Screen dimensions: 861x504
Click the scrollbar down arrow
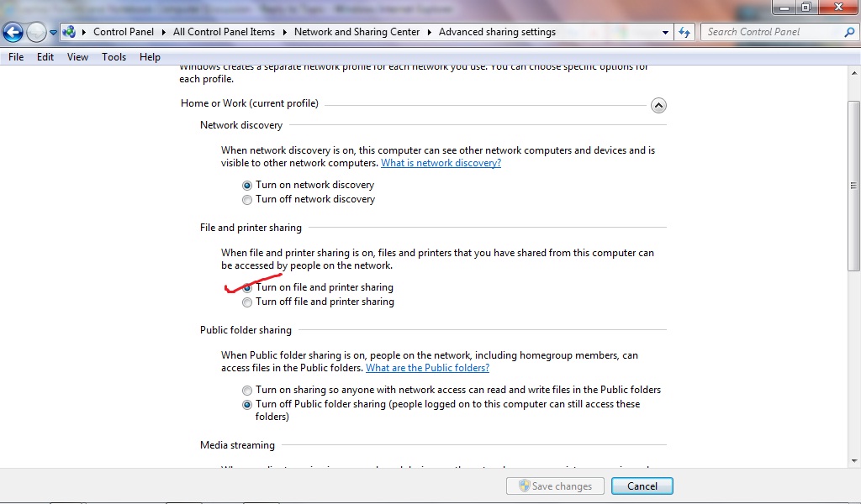853,462
